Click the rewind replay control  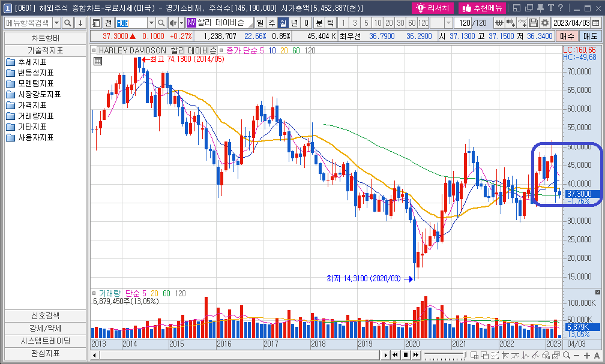pos(395,355)
